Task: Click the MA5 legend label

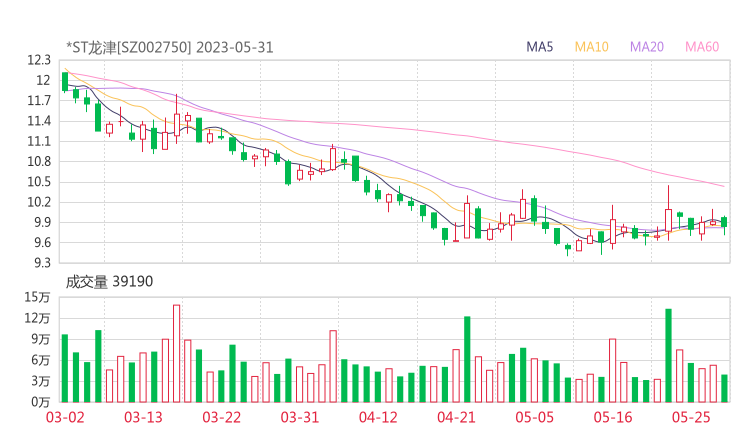Action: pos(539,47)
